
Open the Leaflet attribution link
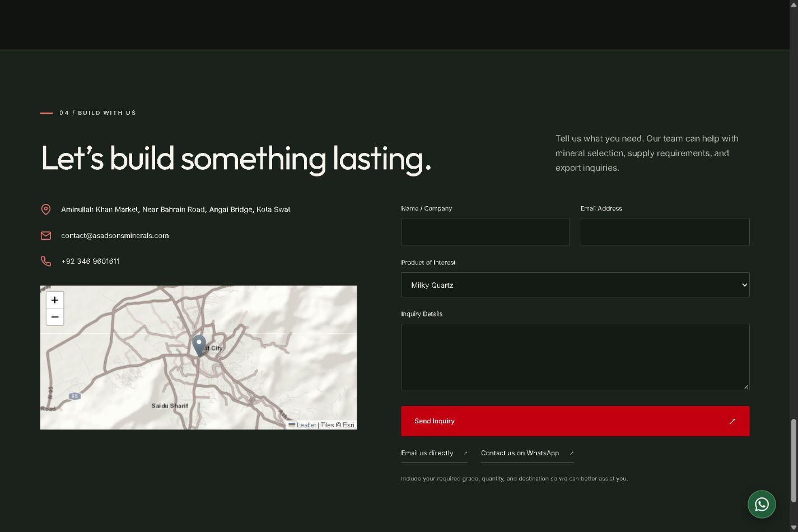coord(302,425)
